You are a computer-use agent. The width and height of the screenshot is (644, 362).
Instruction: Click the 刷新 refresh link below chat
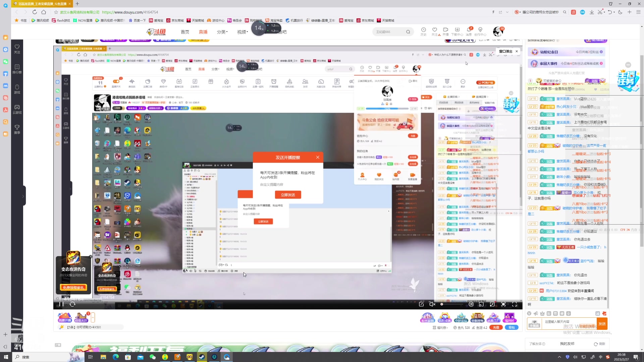599,344
